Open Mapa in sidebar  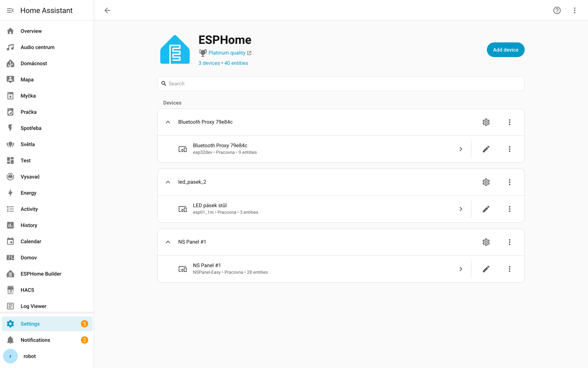click(47, 79)
